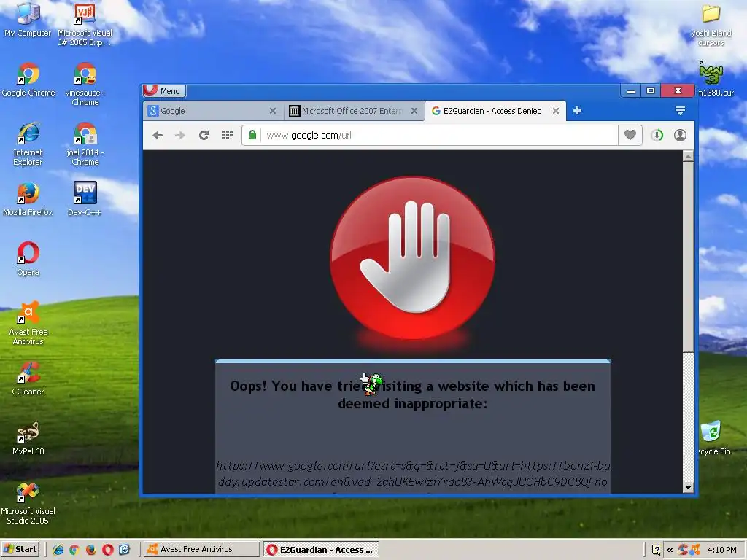Close the E2Guardian - Access Denied tab
The width and height of the screenshot is (747, 560).
click(x=555, y=111)
